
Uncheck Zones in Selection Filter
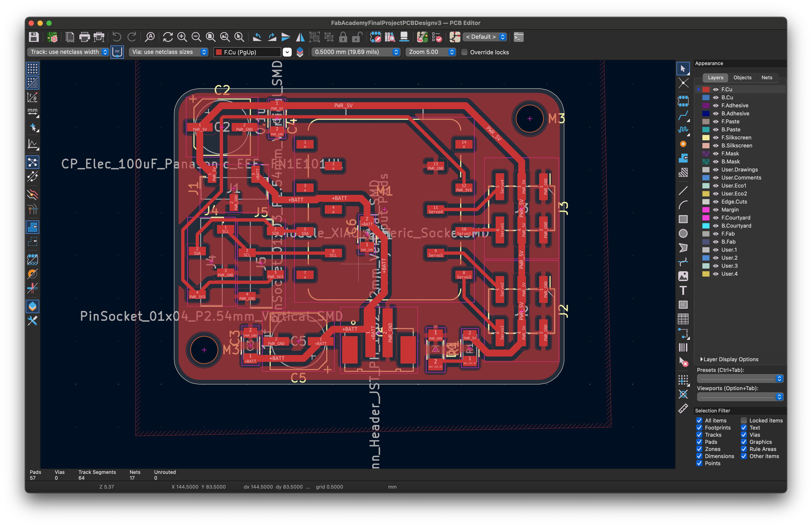[699, 449]
